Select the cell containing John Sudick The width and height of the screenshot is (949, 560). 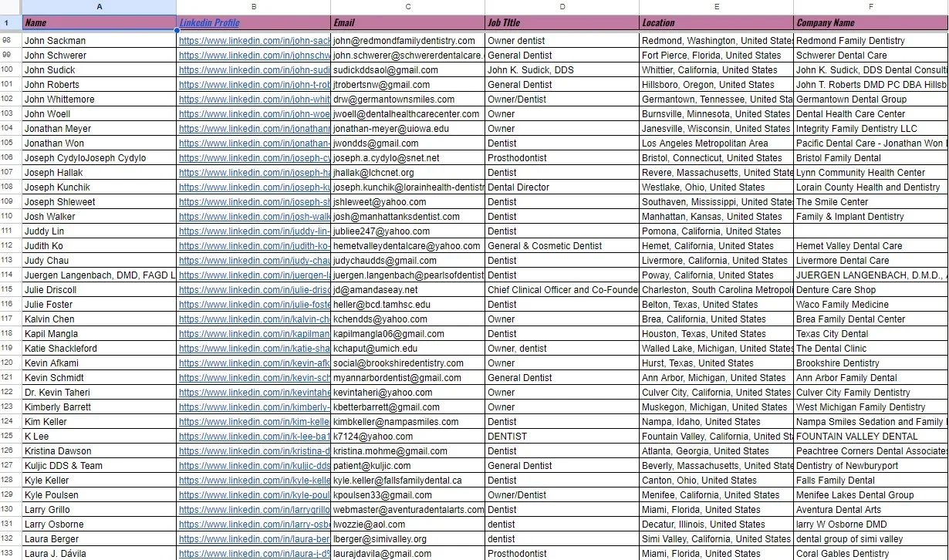click(x=99, y=69)
